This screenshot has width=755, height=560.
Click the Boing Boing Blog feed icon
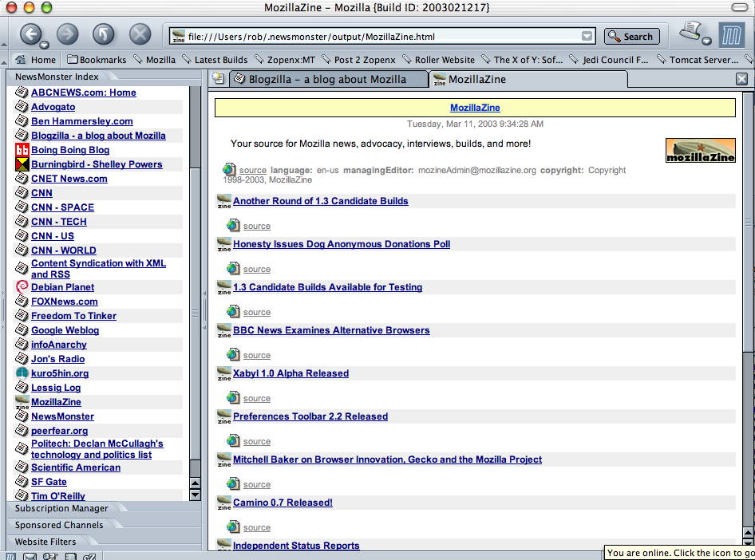click(22, 150)
